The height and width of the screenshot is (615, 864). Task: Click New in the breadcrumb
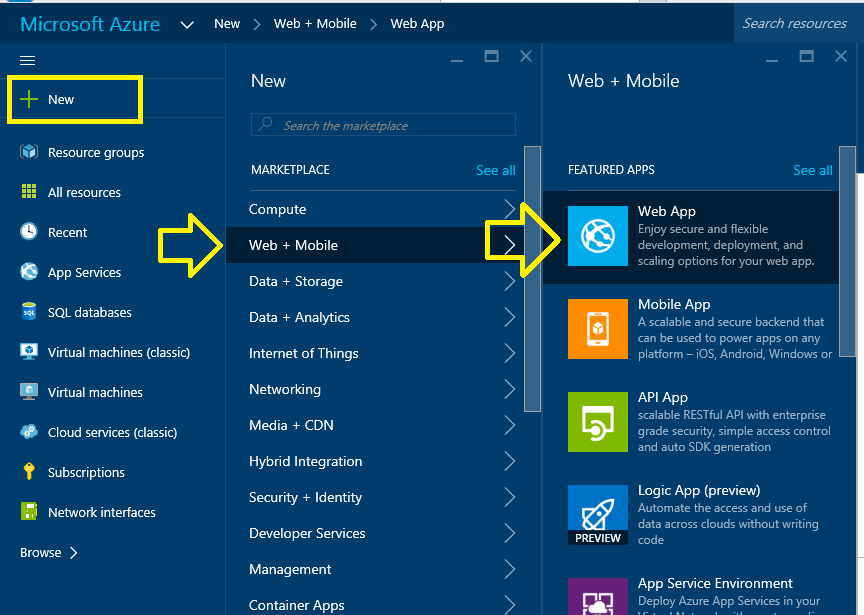point(227,24)
